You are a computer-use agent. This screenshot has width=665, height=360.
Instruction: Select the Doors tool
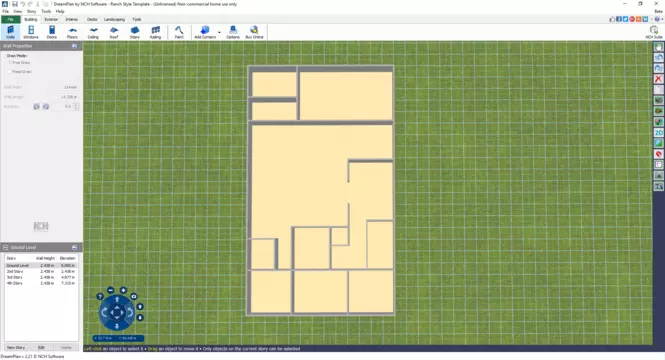52,32
